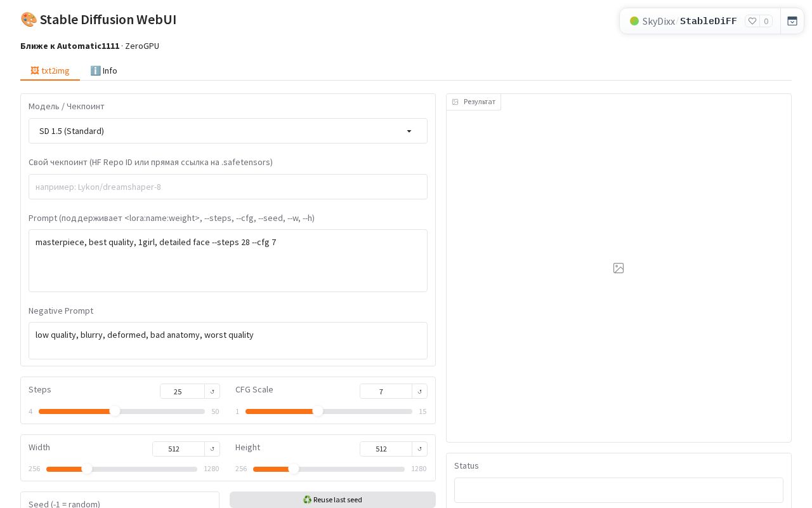Open the Info tab

click(x=103, y=70)
